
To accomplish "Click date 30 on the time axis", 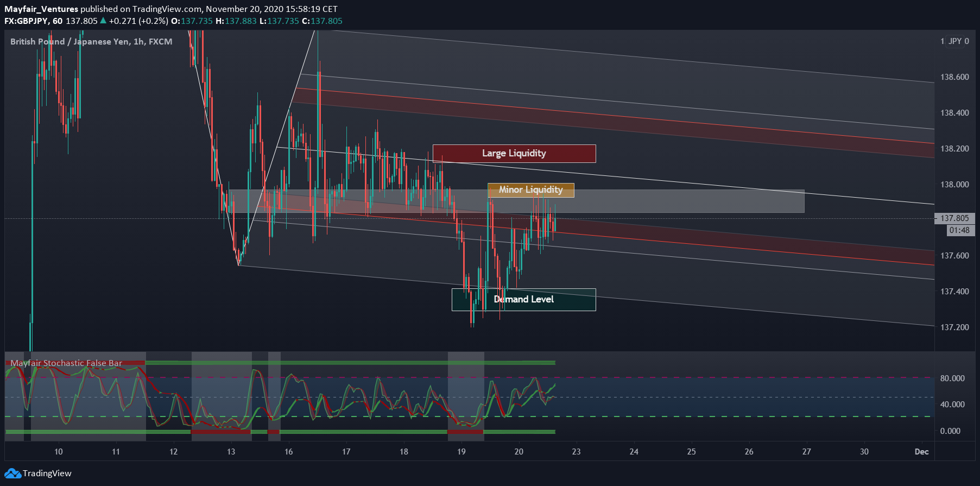I will point(864,452).
